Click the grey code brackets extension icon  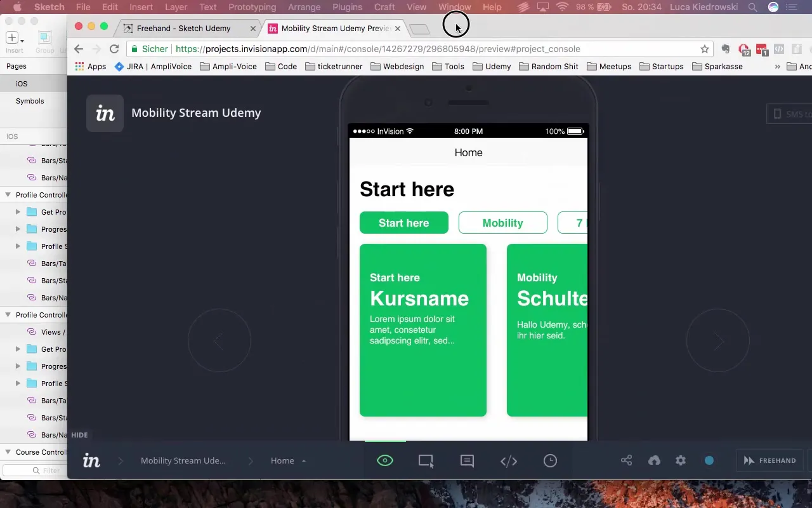click(779, 49)
